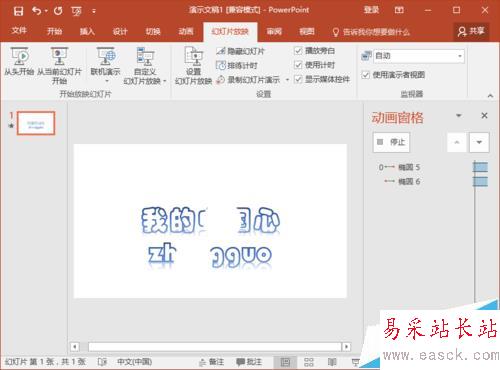Click the 停止 button in animation pane

pyautogui.click(x=391, y=142)
